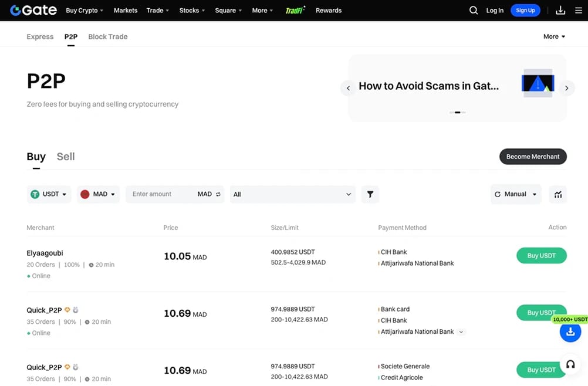Open the search magnifier icon
Image resolution: width=588 pixels, height=386 pixels.
tap(474, 10)
